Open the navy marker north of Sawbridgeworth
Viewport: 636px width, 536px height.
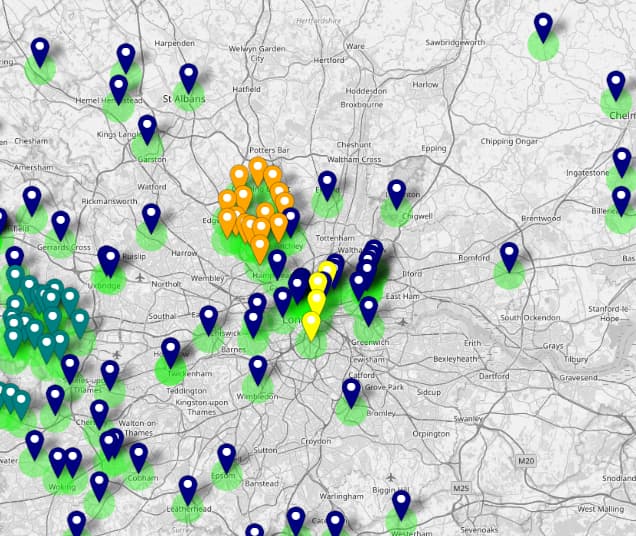[544, 26]
